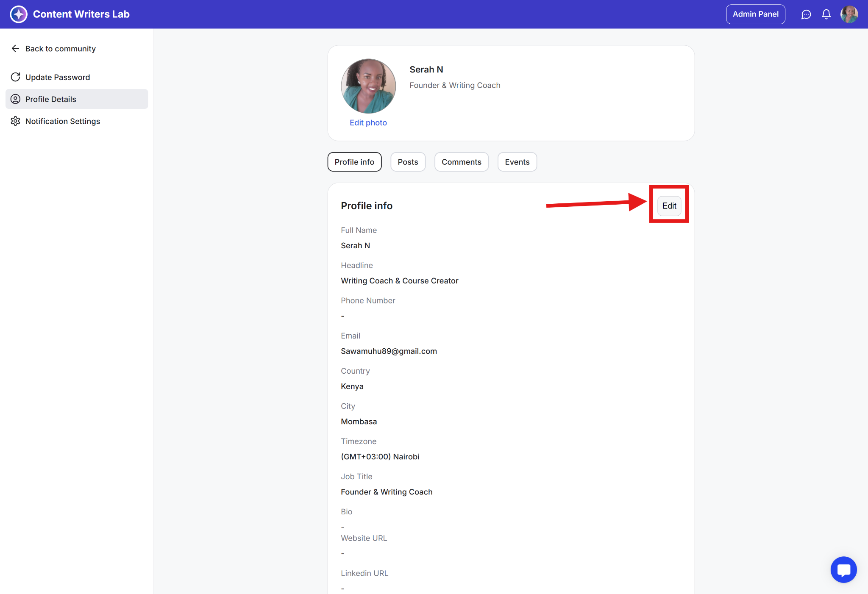
Task: Open the Events tab
Action: pyautogui.click(x=517, y=162)
